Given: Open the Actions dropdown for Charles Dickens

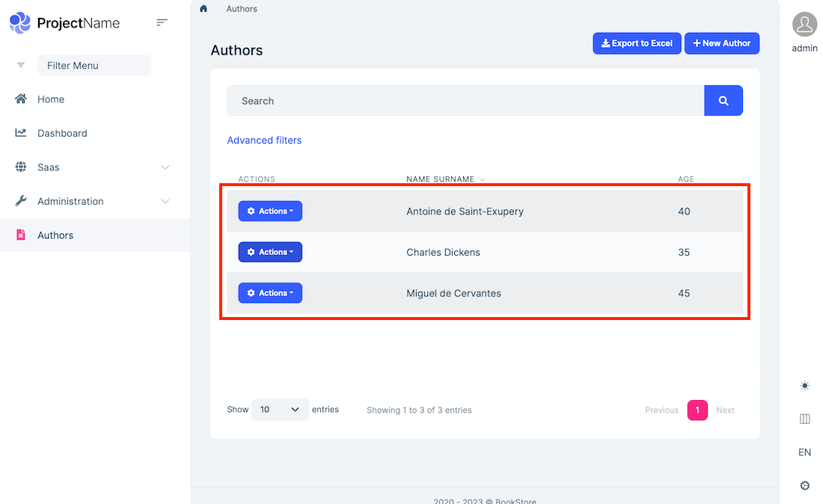Looking at the screenshot, I should 270,252.
